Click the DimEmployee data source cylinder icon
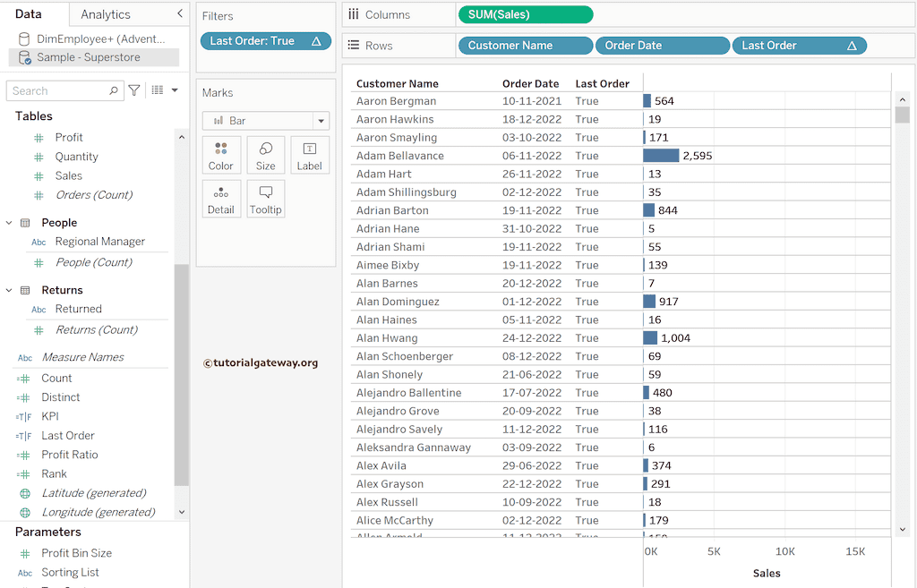The image size is (917, 588). coord(24,39)
